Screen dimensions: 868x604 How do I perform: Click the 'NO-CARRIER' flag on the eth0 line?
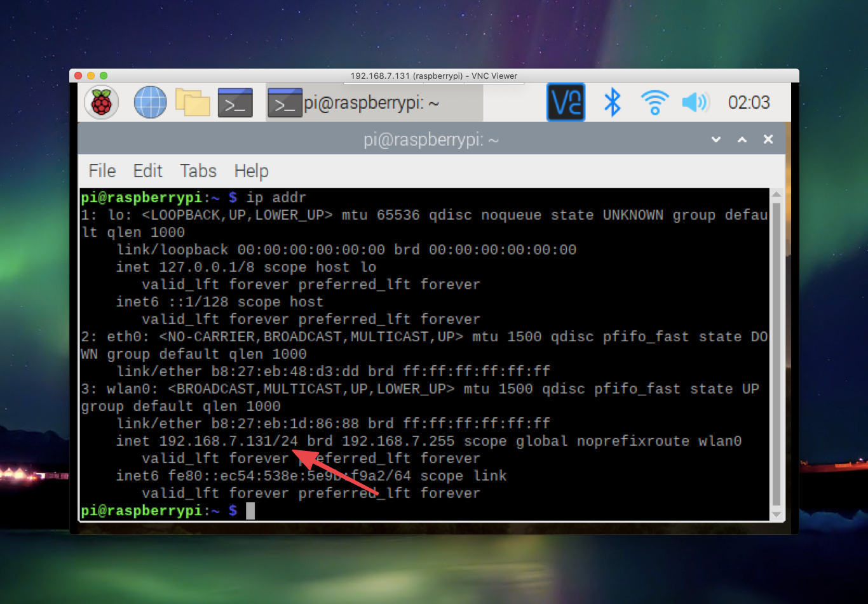(212, 337)
